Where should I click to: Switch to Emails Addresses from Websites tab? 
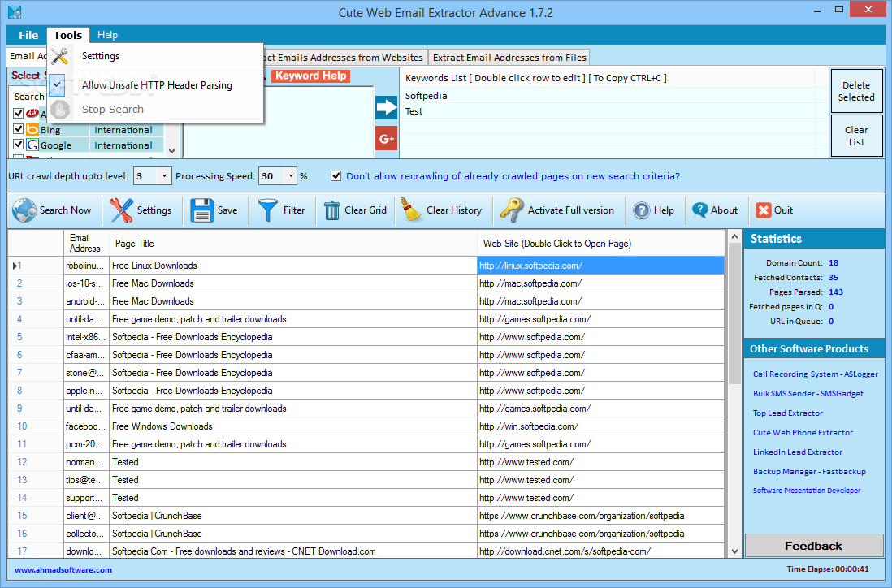(x=344, y=58)
